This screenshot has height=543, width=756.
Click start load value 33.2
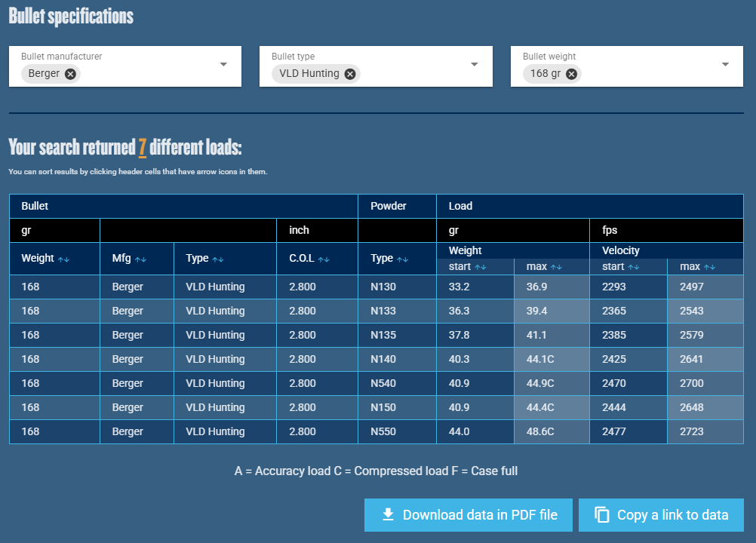point(459,287)
